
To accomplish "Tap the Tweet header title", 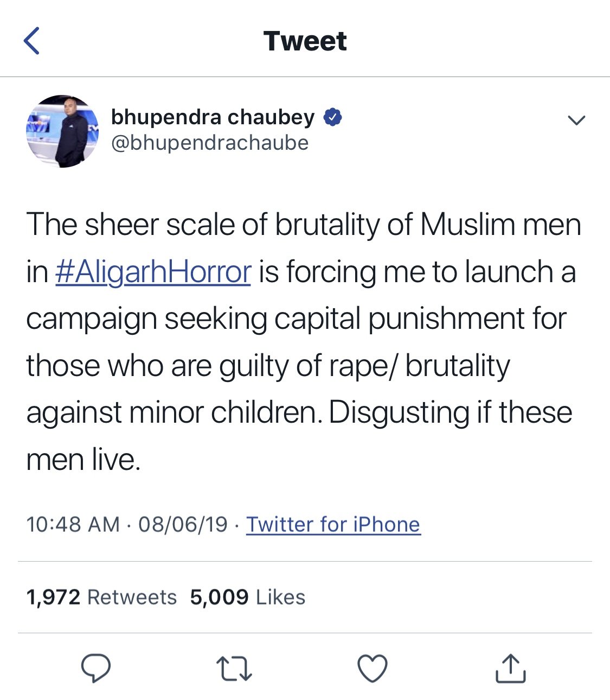I will (x=305, y=41).
